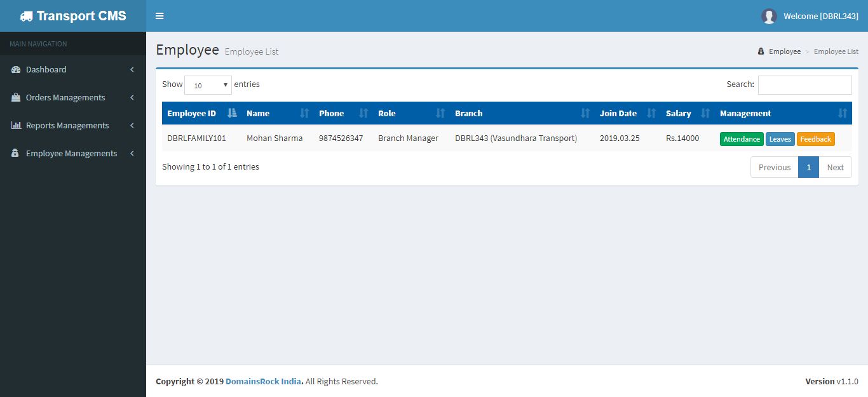Click Version v1.1.0 footer text
This screenshot has width=868, height=397.
click(x=832, y=381)
